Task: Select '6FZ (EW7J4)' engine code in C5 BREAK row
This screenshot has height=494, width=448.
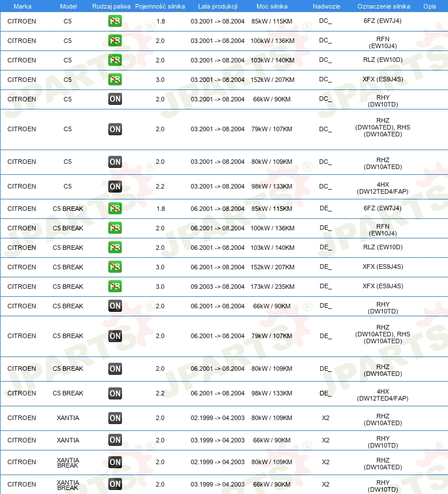Action: tap(383, 208)
